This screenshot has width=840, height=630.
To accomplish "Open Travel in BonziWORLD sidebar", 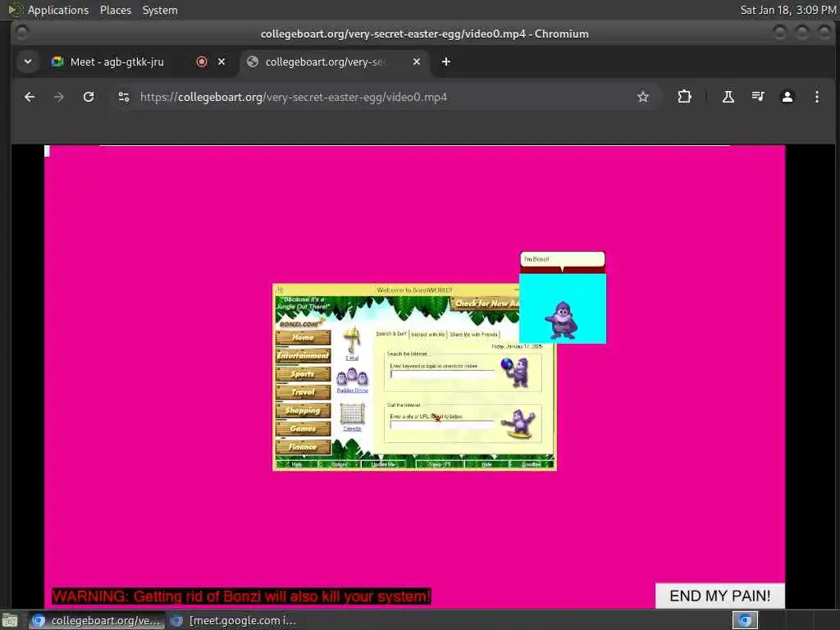I will point(304,392).
